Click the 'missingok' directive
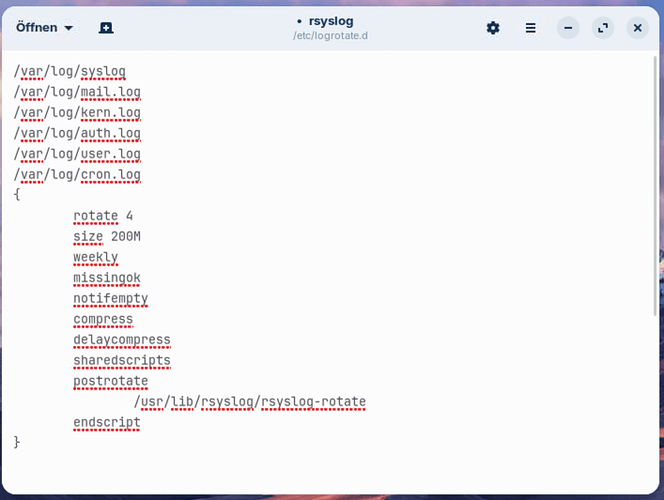 click(x=107, y=278)
